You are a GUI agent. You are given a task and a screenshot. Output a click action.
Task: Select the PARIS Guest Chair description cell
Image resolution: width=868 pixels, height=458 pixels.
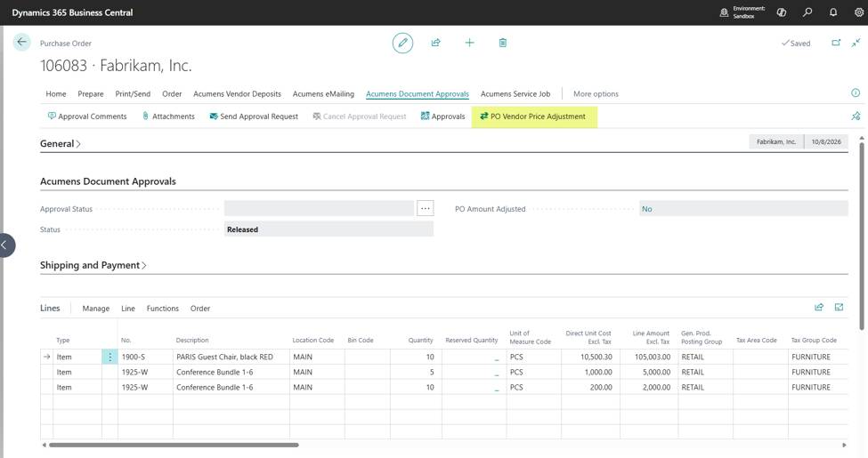231,357
